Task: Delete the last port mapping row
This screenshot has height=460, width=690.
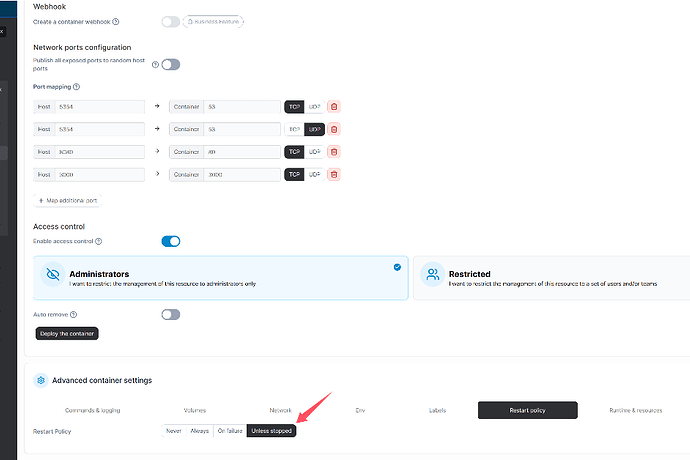Action: tap(334, 175)
